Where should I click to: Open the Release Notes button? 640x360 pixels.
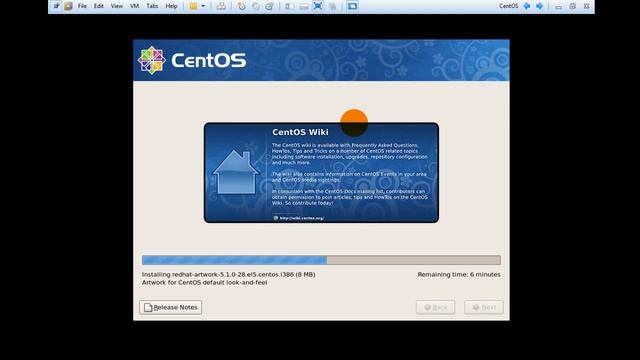(171, 307)
